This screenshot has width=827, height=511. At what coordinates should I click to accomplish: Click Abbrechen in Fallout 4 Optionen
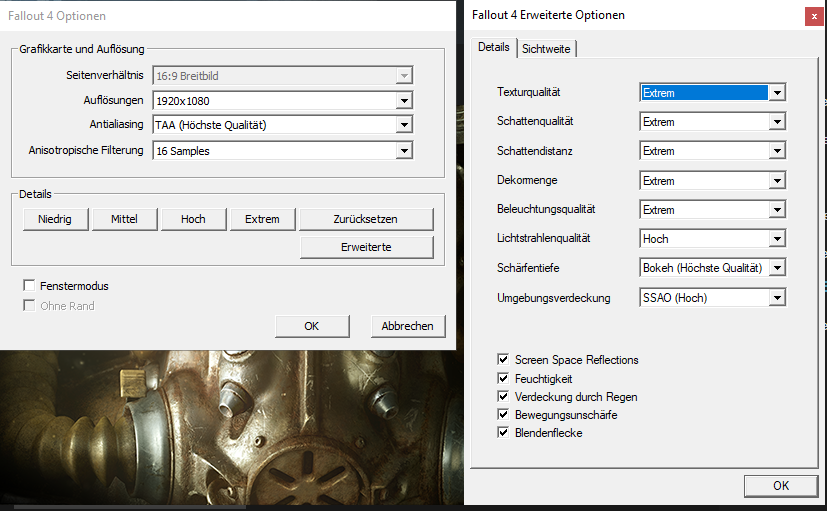(408, 326)
